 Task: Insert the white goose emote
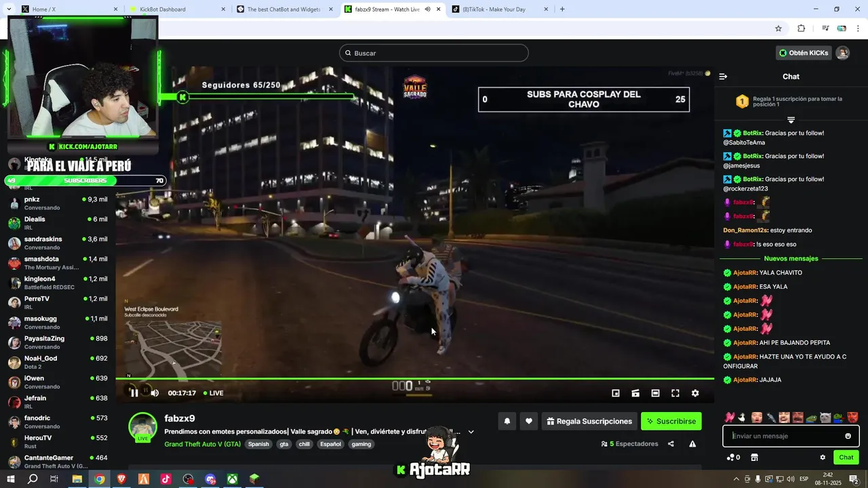(x=743, y=418)
